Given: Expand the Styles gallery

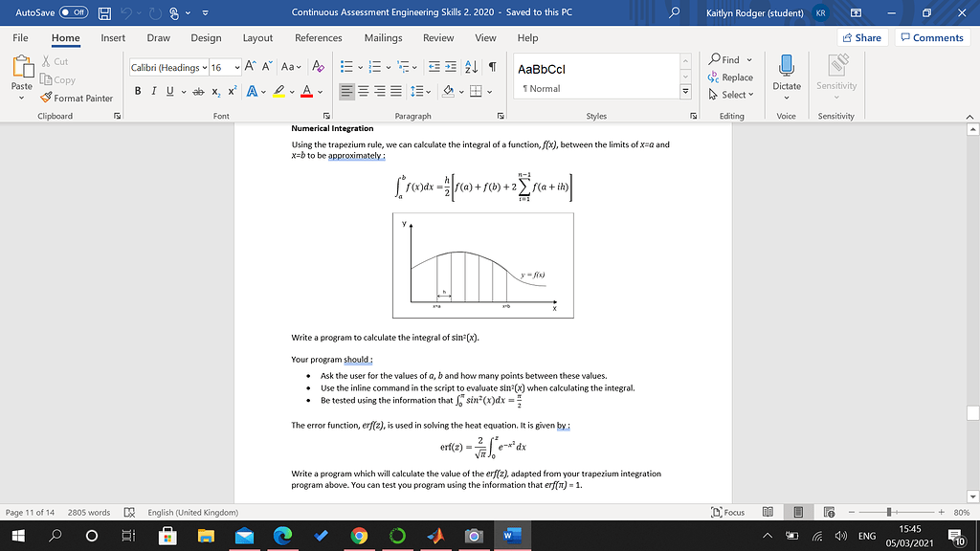Looking at the screenshot, I should point(685,91).
